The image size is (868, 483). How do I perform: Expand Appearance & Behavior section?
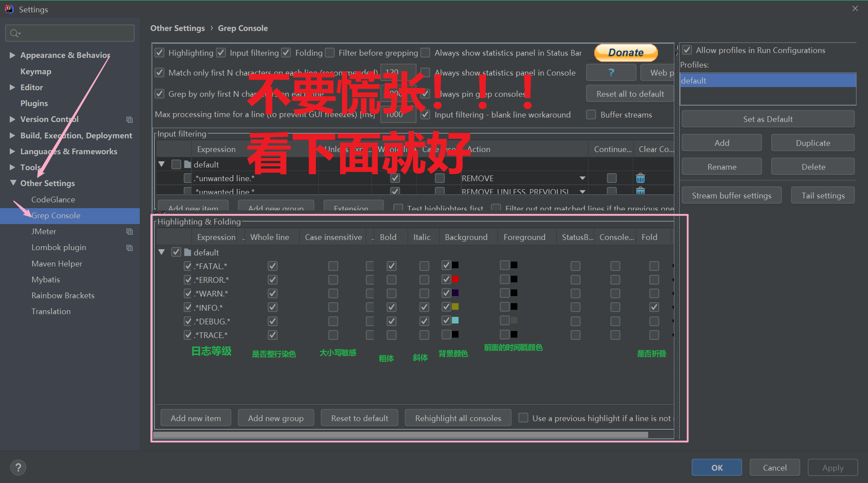(x=12, y=55)
